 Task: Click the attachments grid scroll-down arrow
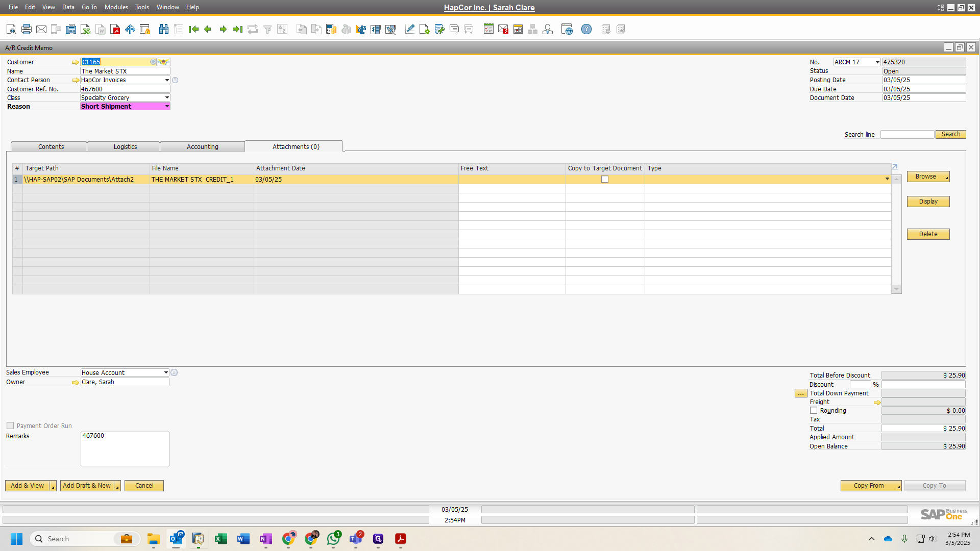(x=896, y=289)
